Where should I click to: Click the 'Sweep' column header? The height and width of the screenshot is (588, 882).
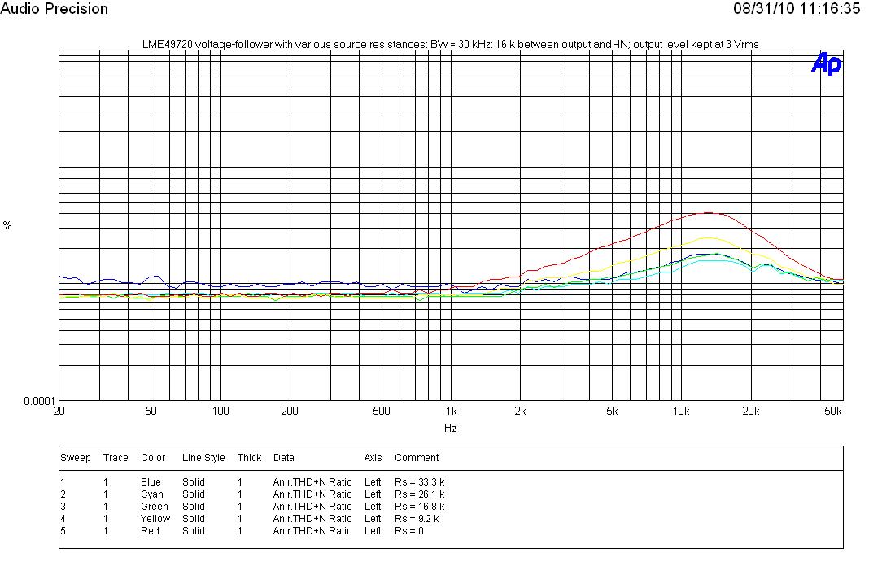click(76, 458)
